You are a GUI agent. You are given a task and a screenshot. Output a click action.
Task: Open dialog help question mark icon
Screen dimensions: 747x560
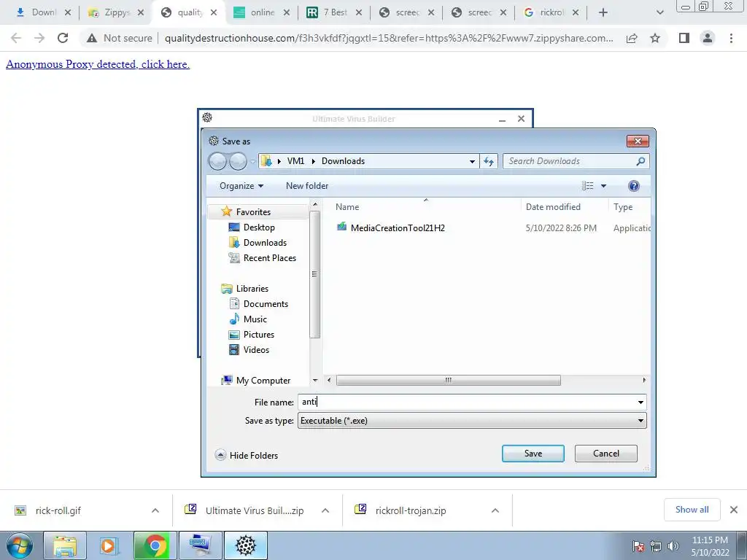634,186
